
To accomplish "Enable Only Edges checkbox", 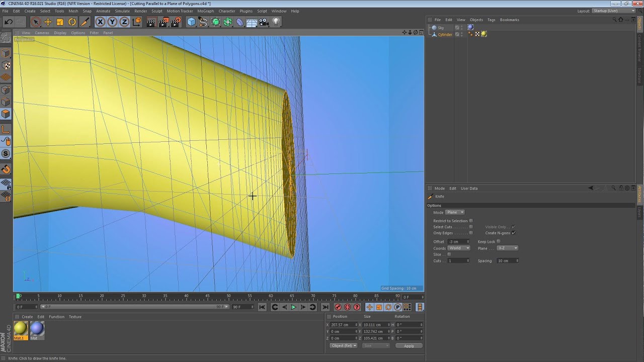I will [x=471, y=233].
